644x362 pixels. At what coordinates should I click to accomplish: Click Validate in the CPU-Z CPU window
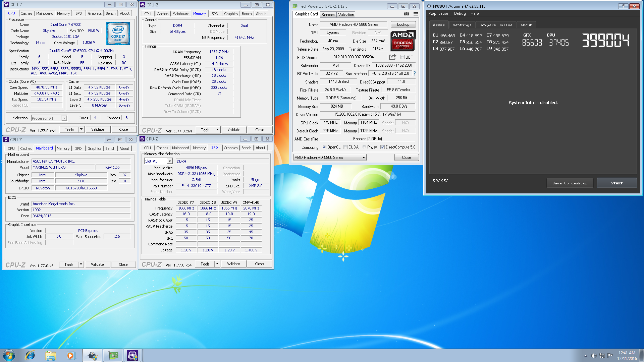(98, 129)
